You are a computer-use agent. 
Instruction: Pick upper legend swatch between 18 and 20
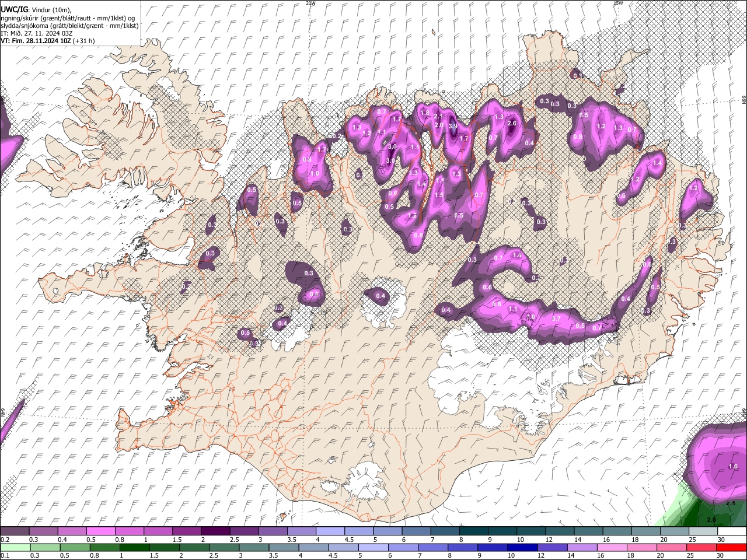646,531
